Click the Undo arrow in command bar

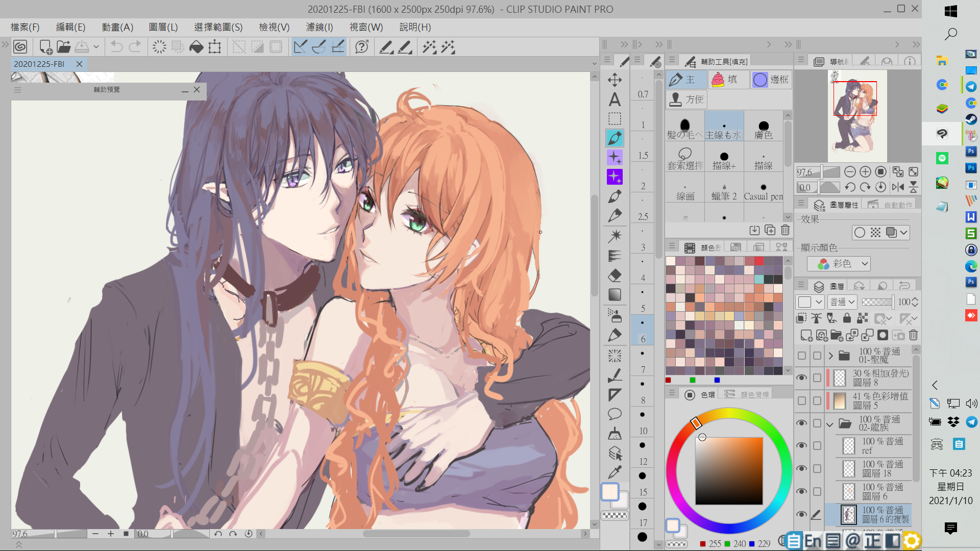pos(116,47)
